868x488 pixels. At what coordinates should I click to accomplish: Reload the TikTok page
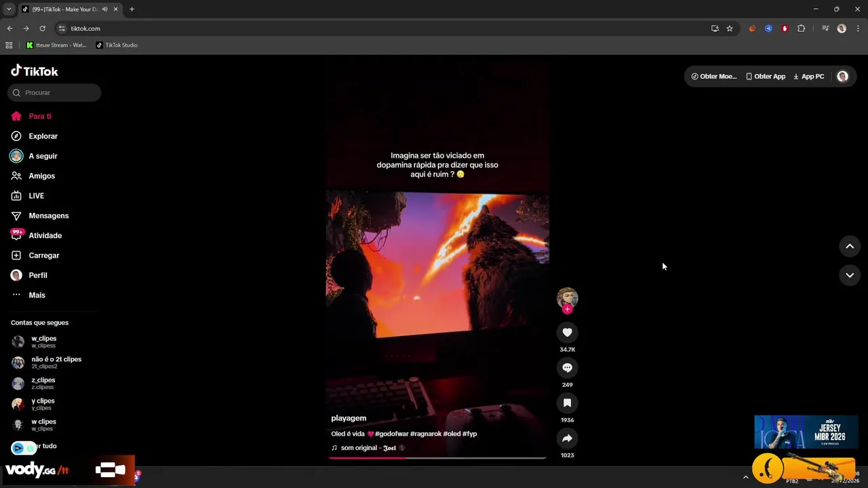click(42, 28)
